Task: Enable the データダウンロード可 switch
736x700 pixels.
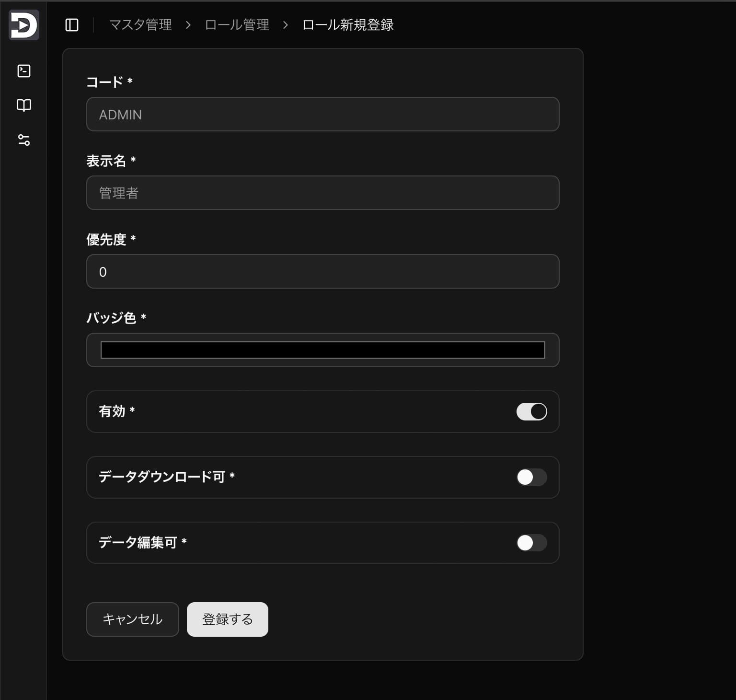Action: pos(531,477)
